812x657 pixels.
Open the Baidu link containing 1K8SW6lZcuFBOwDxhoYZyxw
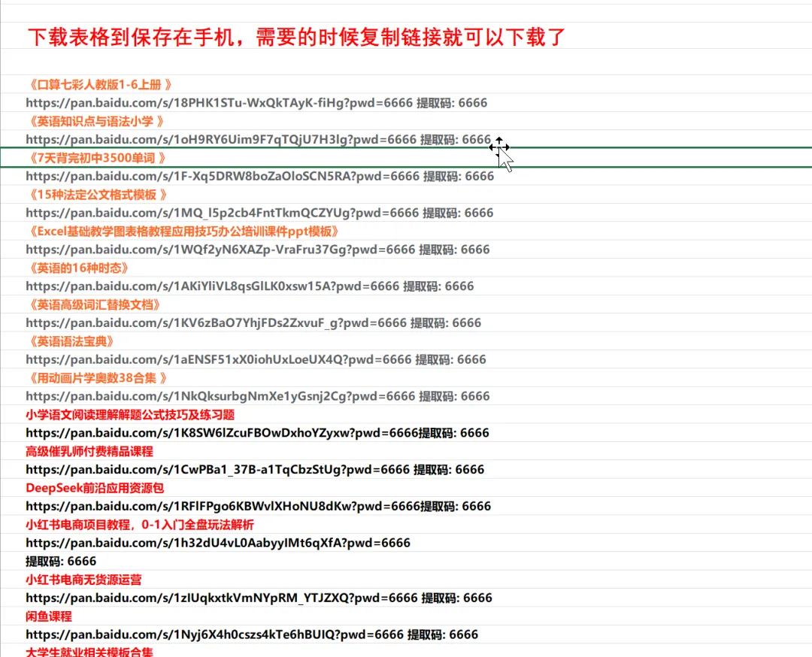[x=222, y=433]
